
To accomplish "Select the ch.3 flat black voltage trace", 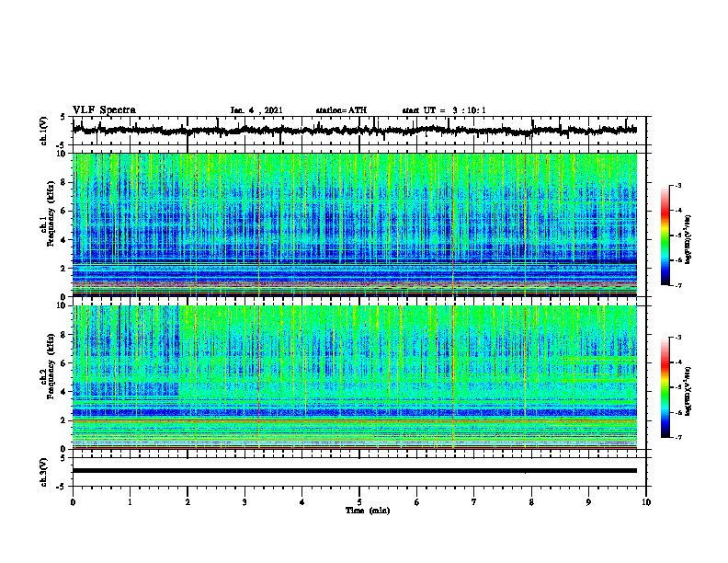I will point(354,471).
